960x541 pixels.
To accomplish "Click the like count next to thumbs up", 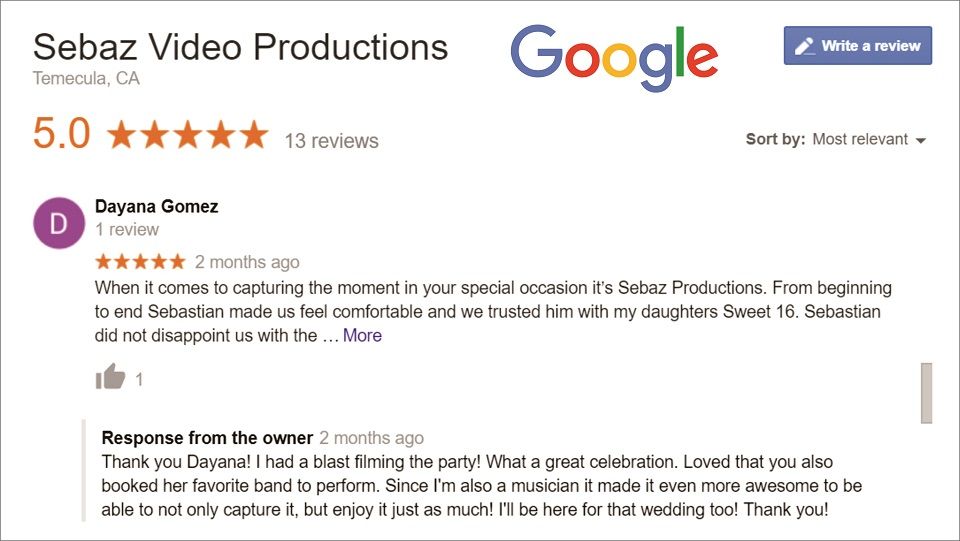I will click(x=139, y=379).
